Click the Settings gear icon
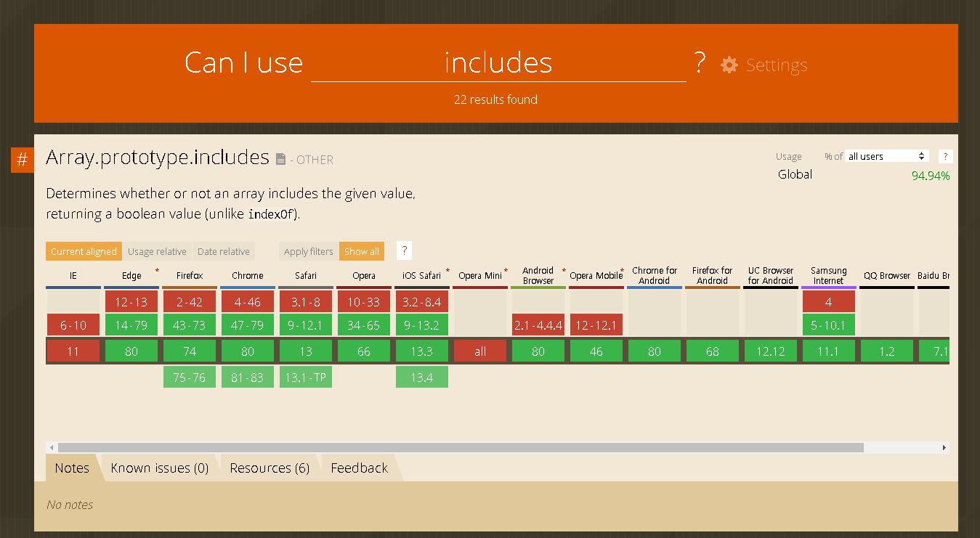Image resolution: width=980 pixels, height=538 pixels. click(x=729, y=65)
